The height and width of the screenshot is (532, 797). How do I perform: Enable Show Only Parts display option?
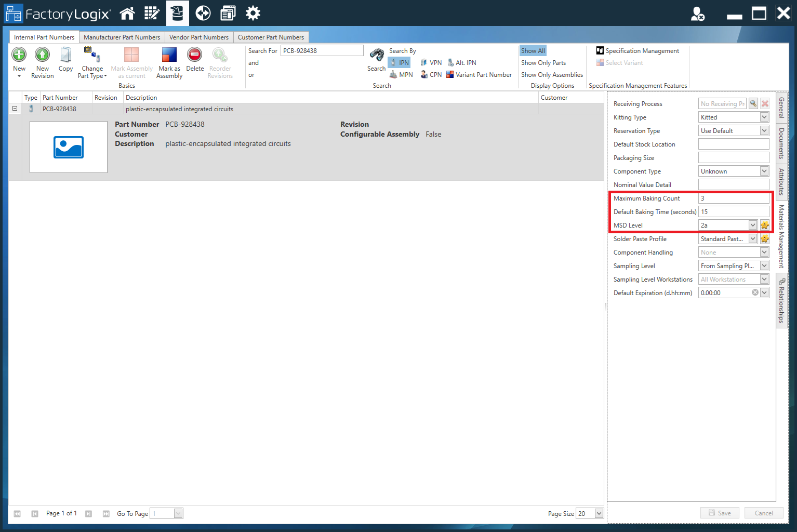pyautogui.click(x=543, y=62)
